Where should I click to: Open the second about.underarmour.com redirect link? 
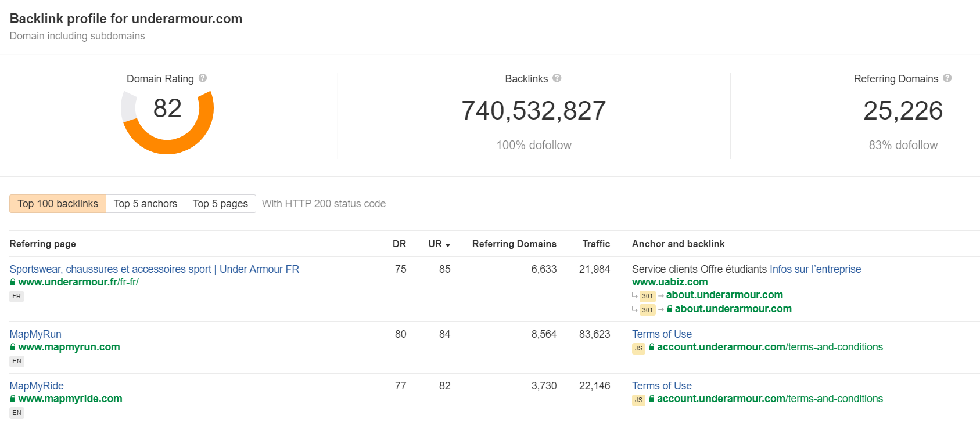733,309
